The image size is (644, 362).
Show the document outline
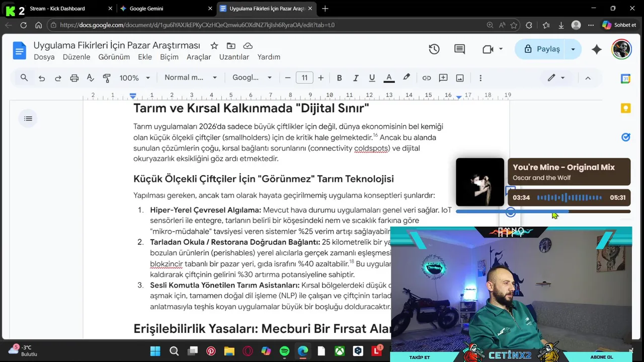point(28,119)
